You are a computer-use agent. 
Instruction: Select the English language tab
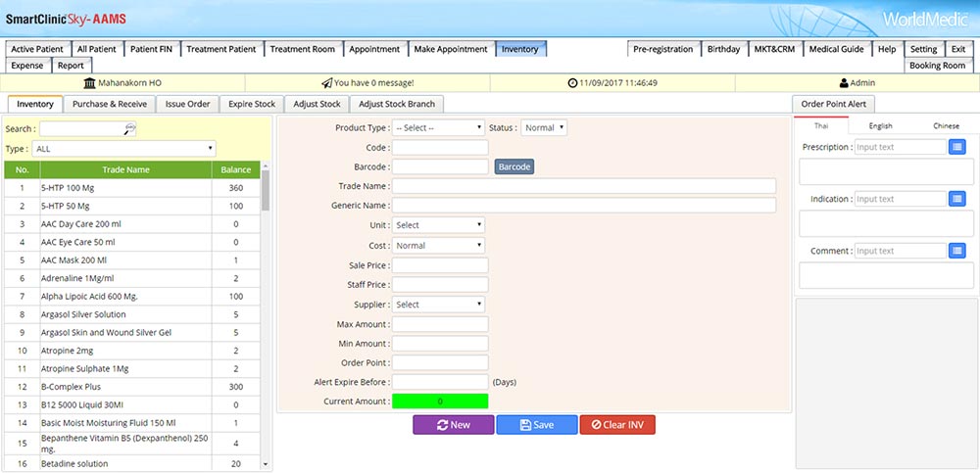coord(880,125)
